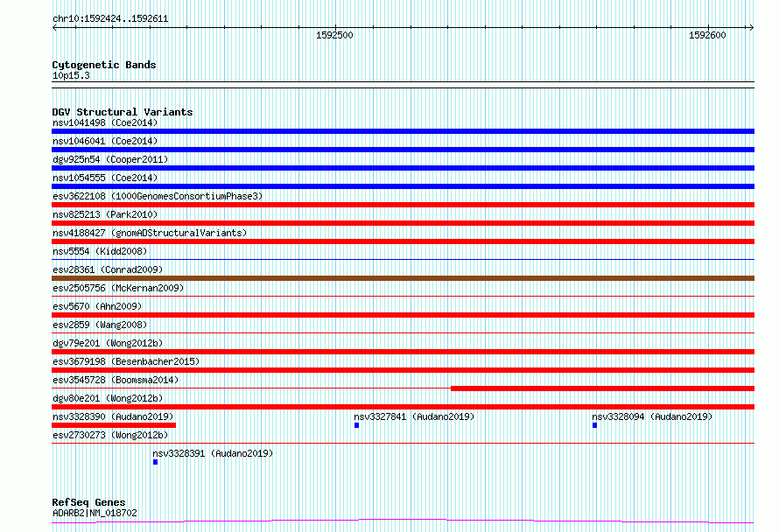The height and width of the screenshot is (532, 779).
Task: Click the partial thick red esv3545728 bar
Action: (x=603, y=388)
